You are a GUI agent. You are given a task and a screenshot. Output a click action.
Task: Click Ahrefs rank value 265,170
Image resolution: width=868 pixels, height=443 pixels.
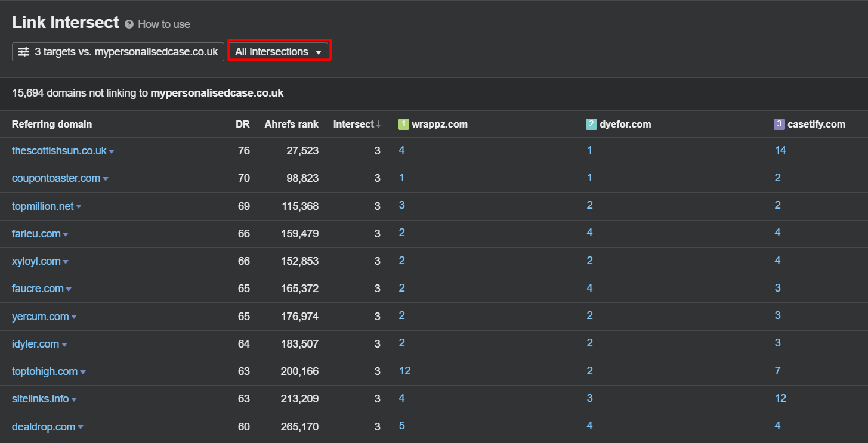tap(300, 427)
